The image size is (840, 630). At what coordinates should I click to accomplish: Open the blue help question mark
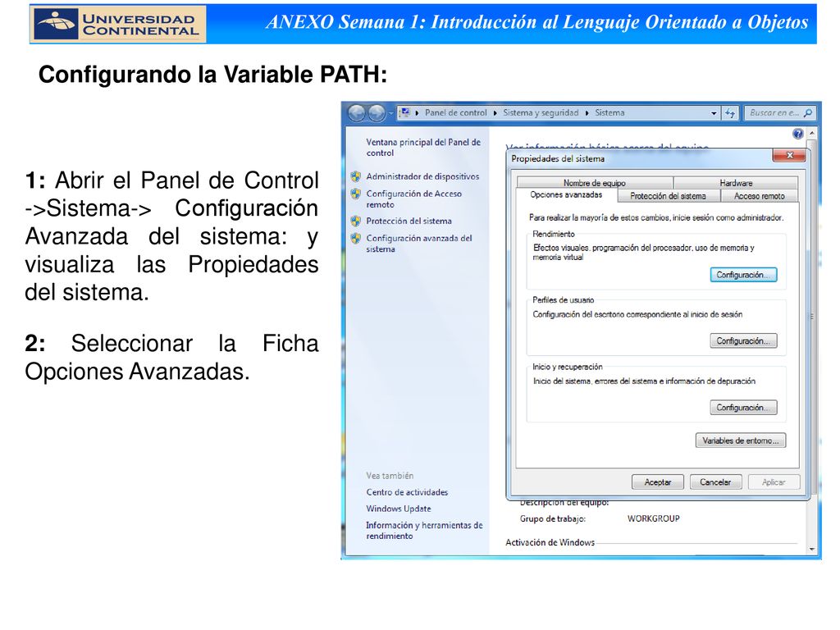tap(797, 134)
